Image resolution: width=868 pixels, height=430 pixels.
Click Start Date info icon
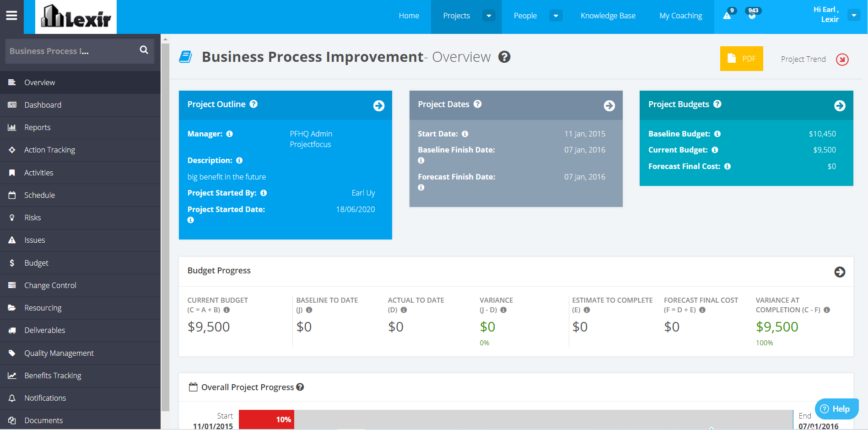(465, 134)
